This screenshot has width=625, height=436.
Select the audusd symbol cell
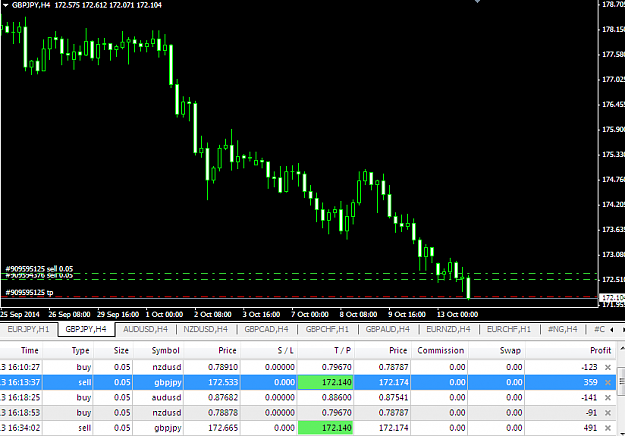tap(158, 397)
